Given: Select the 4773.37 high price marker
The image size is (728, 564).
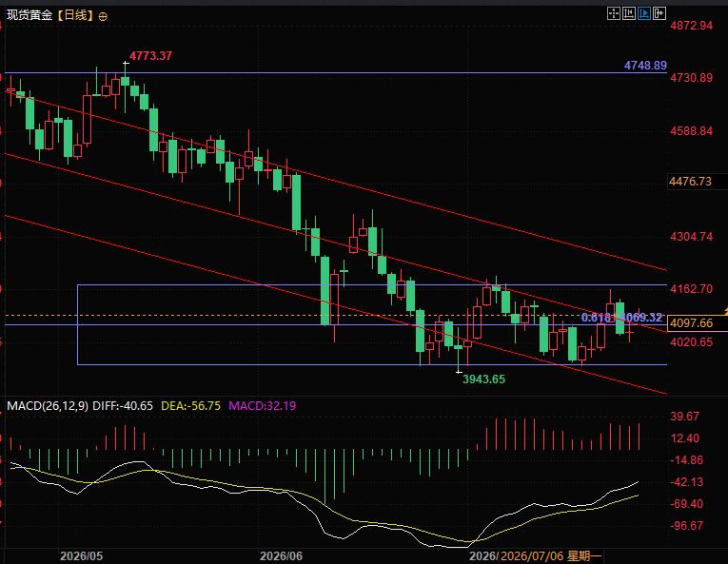Looking at the screenshot, I should (151, 56).
